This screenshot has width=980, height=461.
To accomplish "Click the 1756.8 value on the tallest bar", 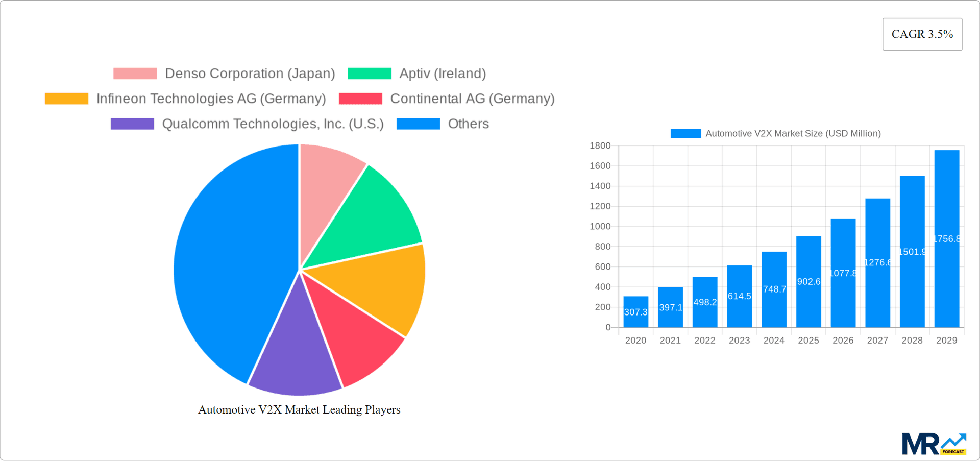I will (947, 238).
